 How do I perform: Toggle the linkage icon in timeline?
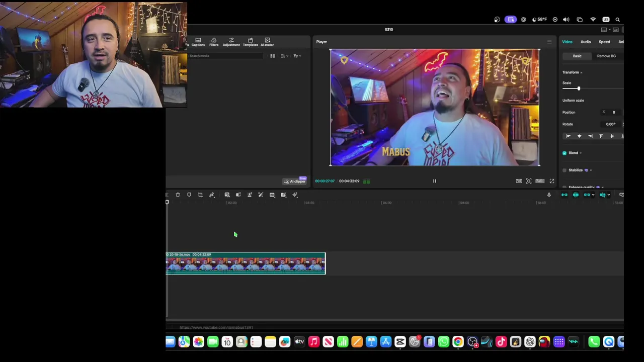(587, 195)
